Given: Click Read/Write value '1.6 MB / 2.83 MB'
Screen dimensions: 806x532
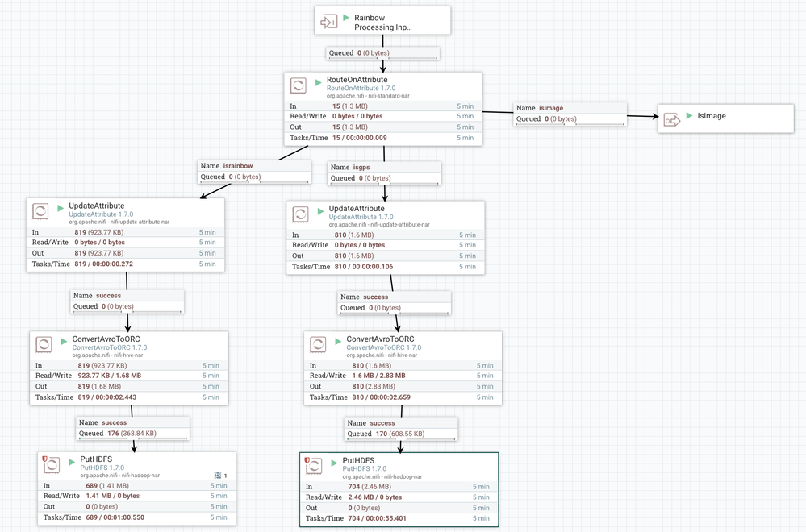Looking at the screenshot, I should click(379, 376).
